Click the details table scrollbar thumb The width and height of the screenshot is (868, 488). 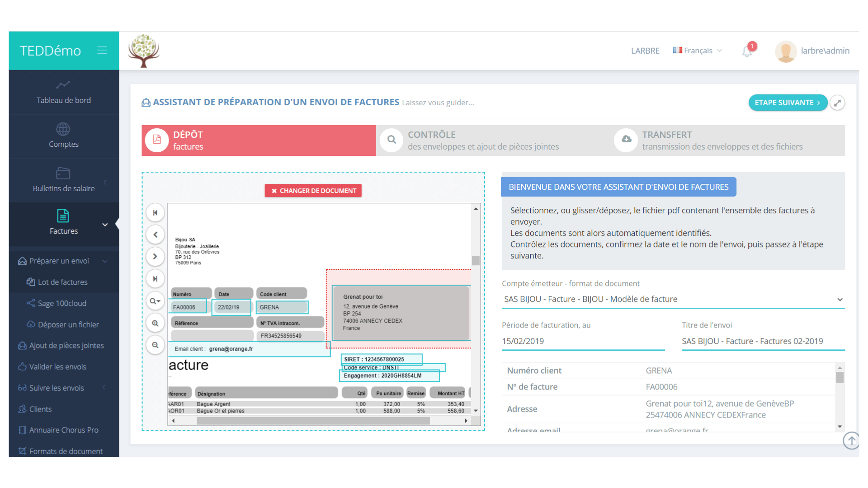coord(840,378)
